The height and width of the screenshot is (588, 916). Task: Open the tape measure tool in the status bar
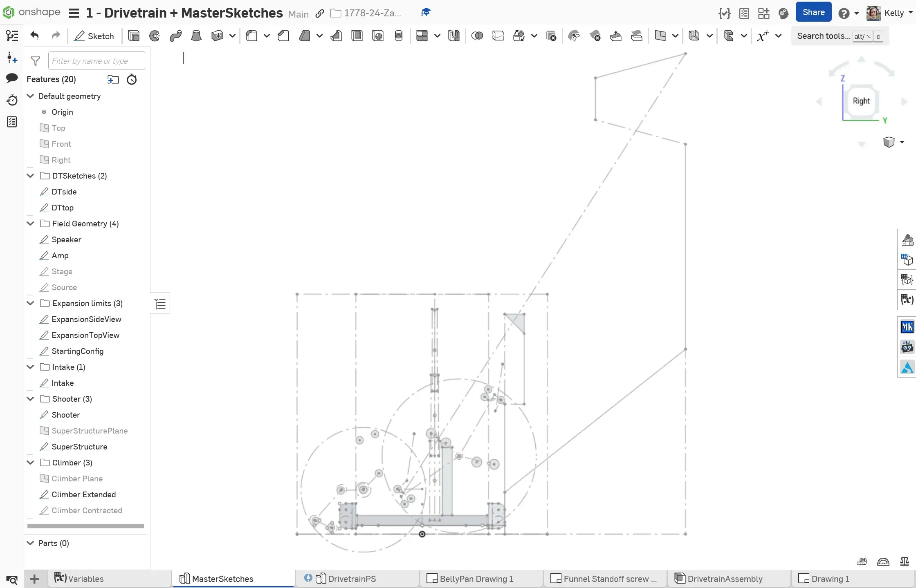pos(862,561)
